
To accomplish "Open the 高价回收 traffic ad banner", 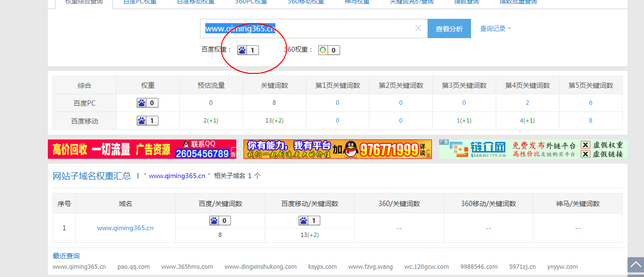I will (142, 149).
